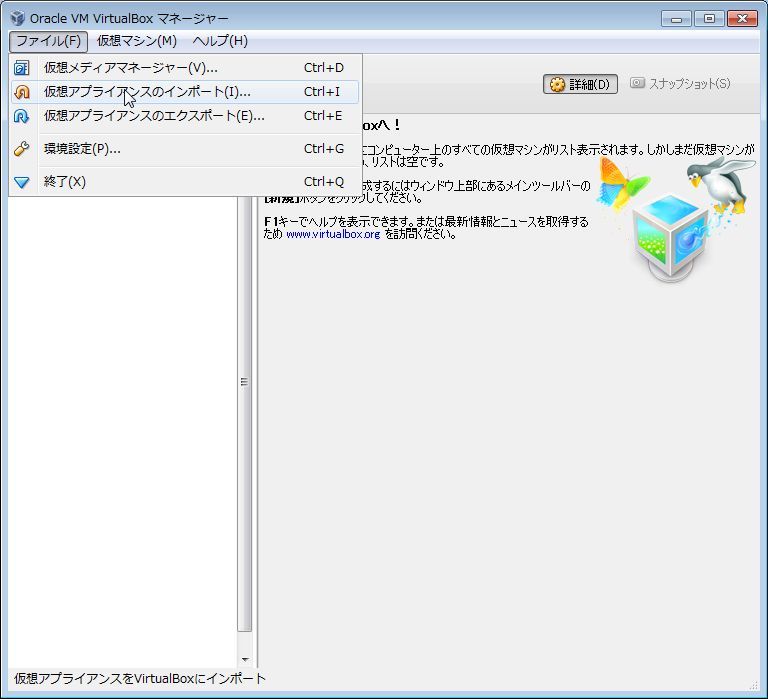Click the Ctrl+D shortcut text
This screenshot has width=768, height=699.
[324, 68]
